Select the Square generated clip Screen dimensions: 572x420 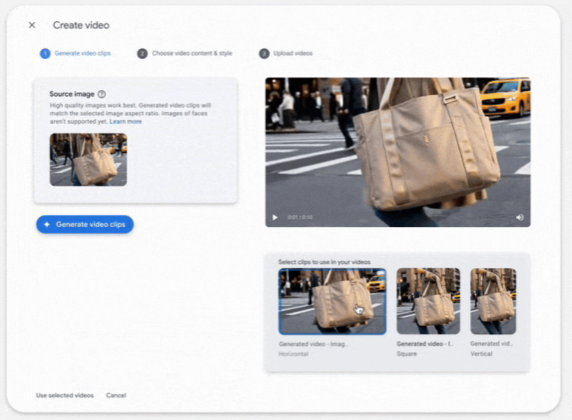click(x=428, y=301)
